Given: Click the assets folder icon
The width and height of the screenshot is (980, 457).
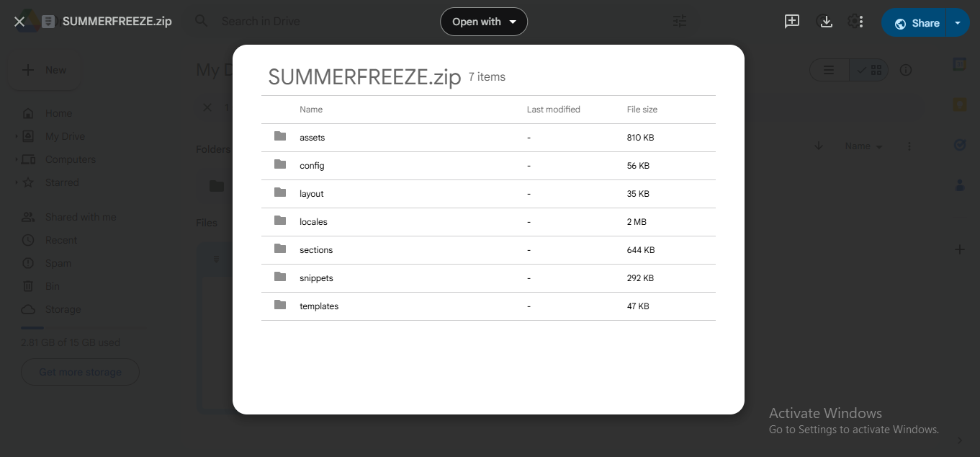Looking at the screenshot, I should click(x=280, y=137).
